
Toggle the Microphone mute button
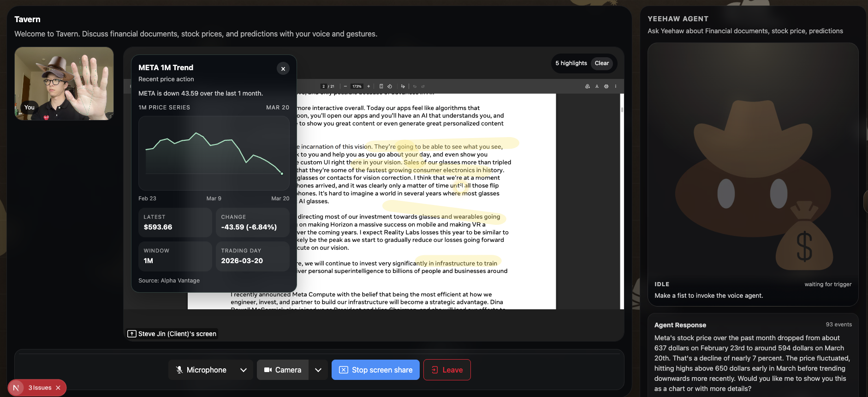point(201,370)
